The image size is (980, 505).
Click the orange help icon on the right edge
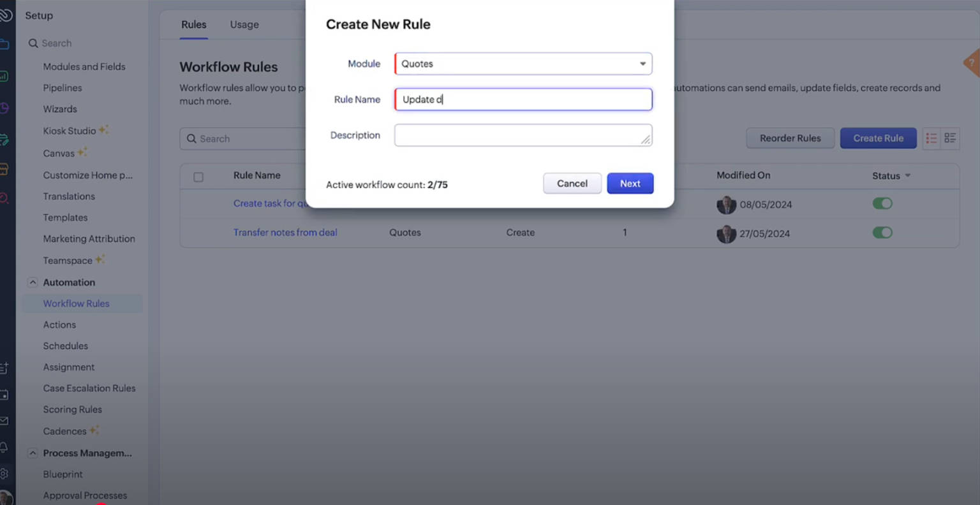[972, 62]
